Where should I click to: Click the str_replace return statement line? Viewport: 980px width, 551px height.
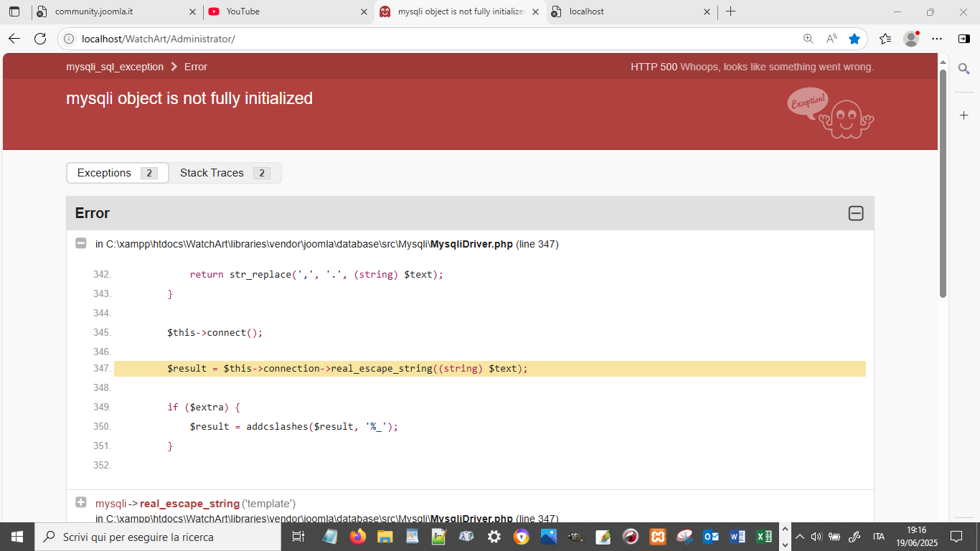pyautogui.click(x=316, y=275)
